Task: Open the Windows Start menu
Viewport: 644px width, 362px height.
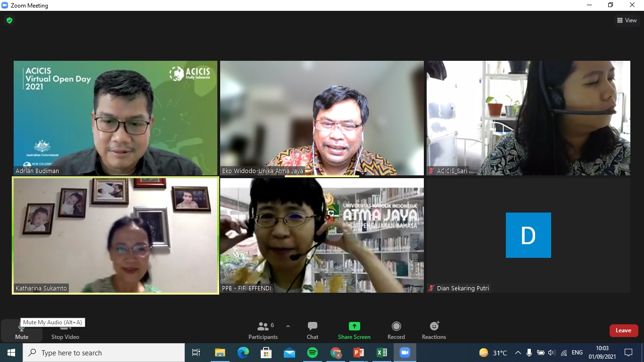Action: pos(11,353)
